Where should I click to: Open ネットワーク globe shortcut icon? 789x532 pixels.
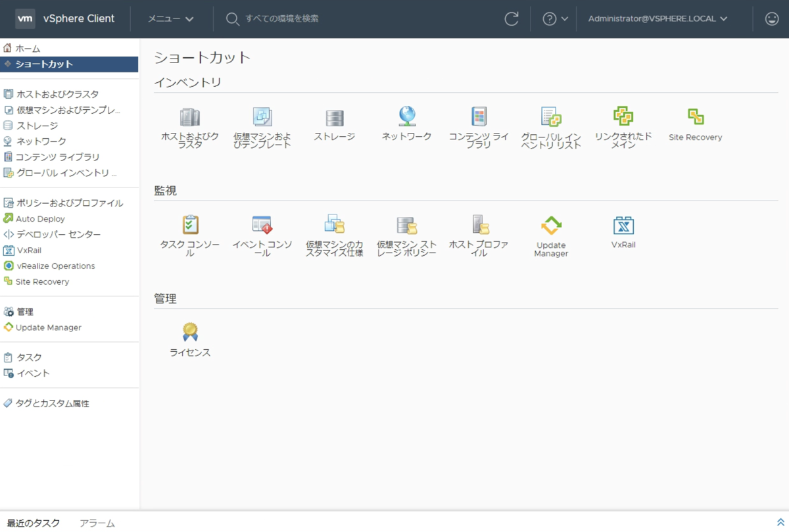(407, 117)
